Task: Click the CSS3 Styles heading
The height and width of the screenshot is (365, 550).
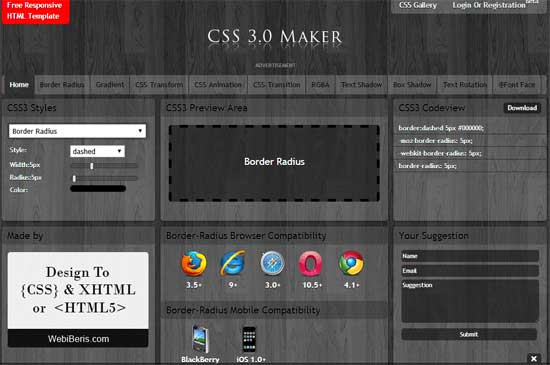Action: pos(32,108)
